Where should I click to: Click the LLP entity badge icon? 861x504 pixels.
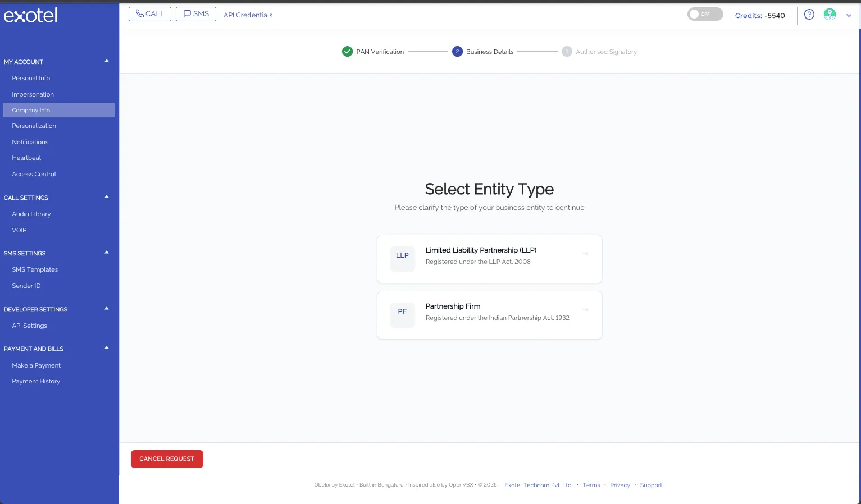tap(402, 259)
